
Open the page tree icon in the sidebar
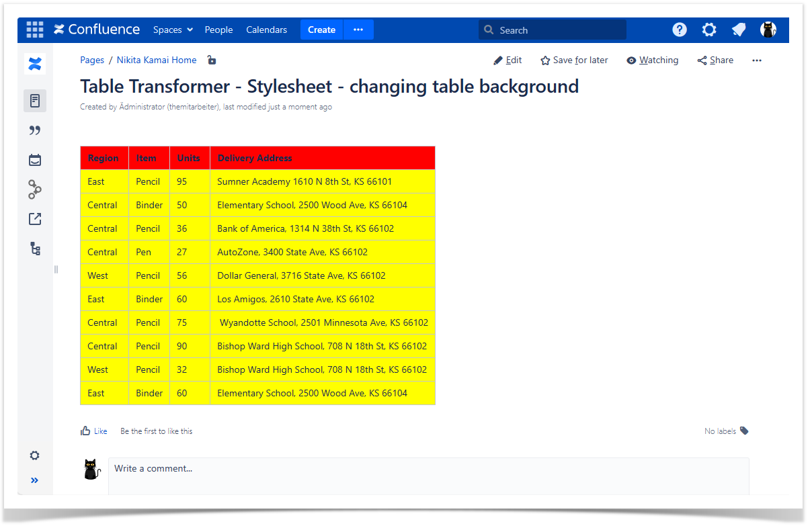pos(35,249)
